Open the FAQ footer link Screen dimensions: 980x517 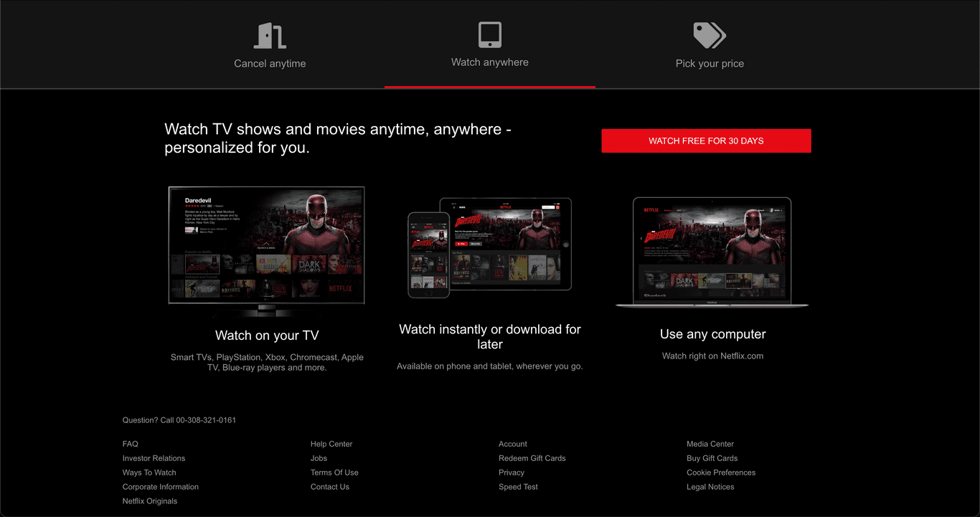131,444
